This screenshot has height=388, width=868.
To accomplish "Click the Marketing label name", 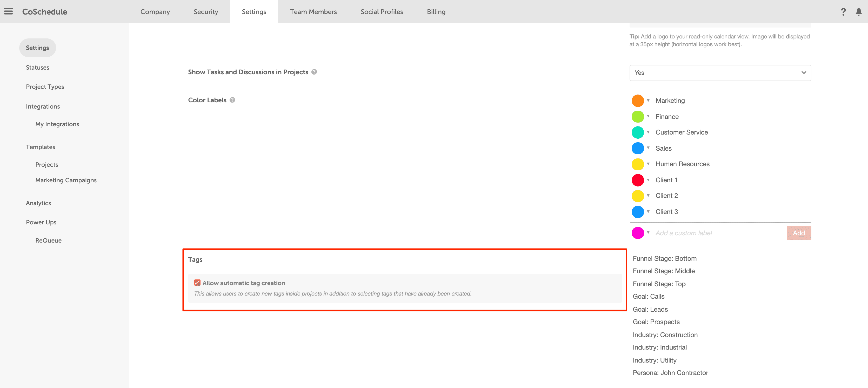I will pos(670,100).
